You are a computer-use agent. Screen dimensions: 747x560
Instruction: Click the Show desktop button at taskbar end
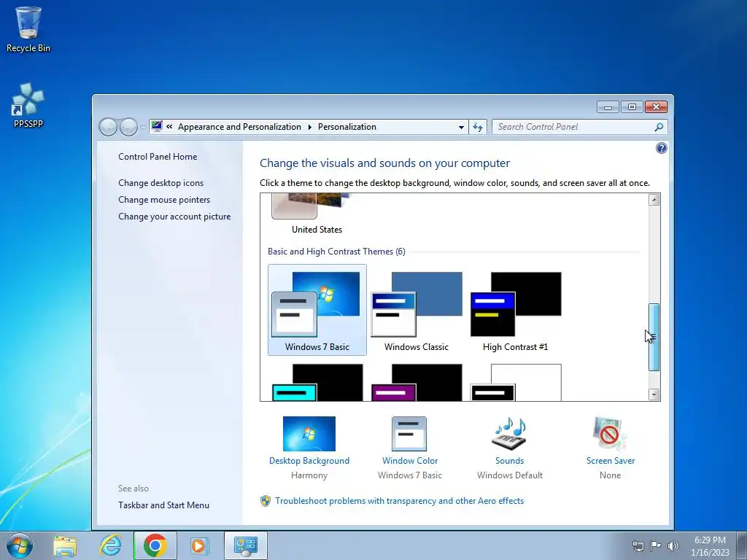tap(742, 545)
